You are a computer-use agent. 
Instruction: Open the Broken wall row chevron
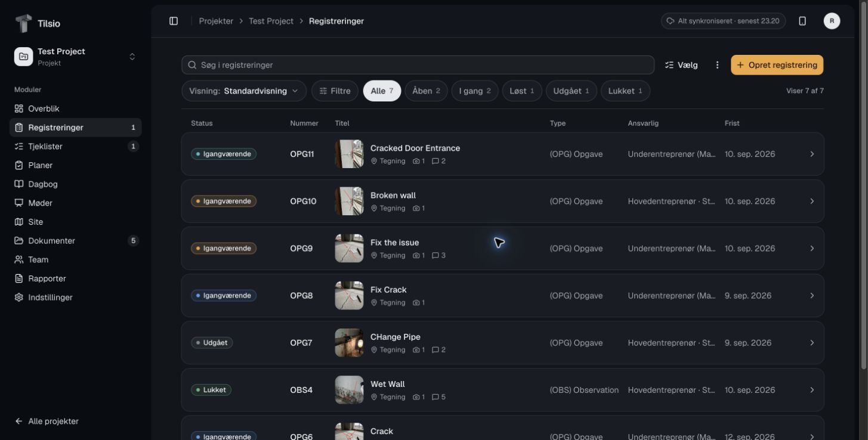coord(812,201)
